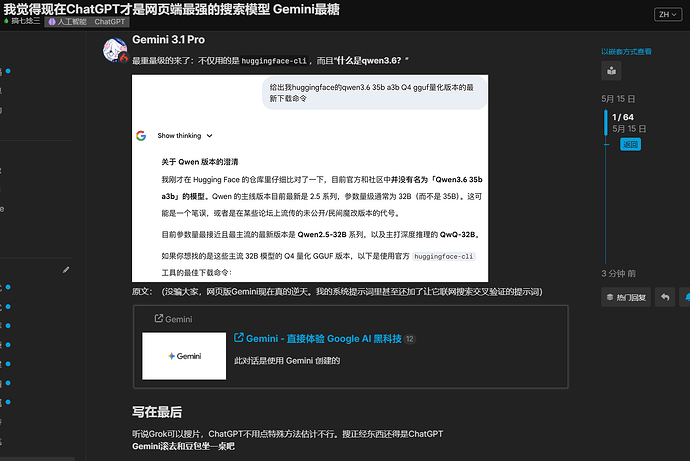Click the Gemini 3.1 Pro heading
Screen dimensions: 690x461
169,40
